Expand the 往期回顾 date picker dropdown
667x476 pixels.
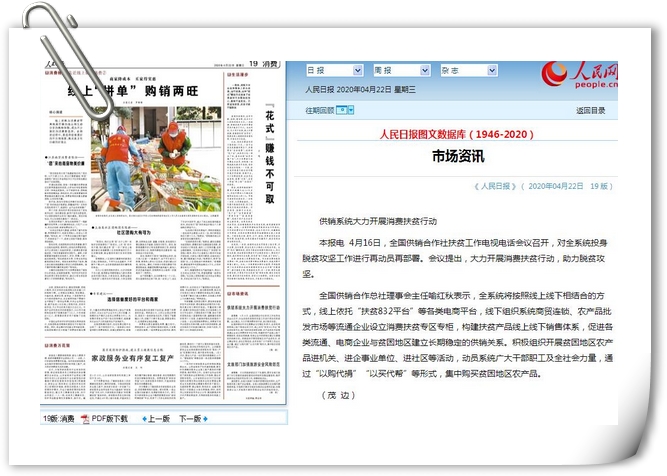351,110
